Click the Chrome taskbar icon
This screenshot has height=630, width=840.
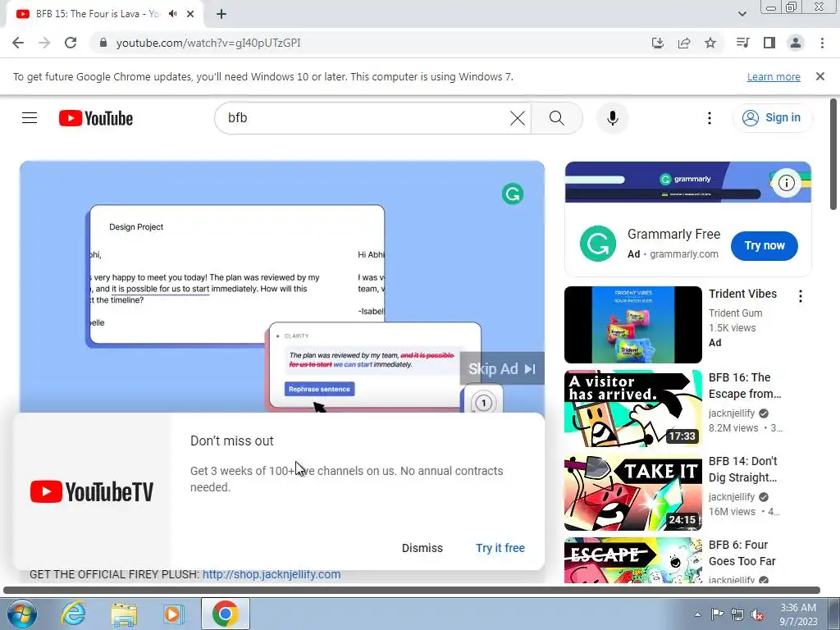[226, 614]
